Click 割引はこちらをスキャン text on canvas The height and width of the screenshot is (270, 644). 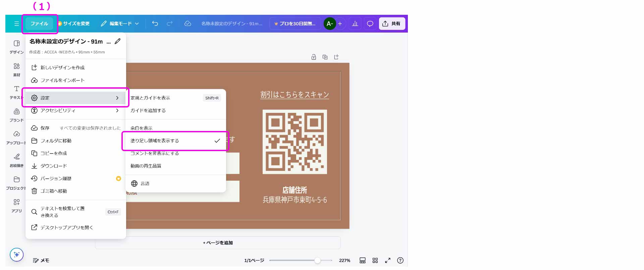(294, 95)
